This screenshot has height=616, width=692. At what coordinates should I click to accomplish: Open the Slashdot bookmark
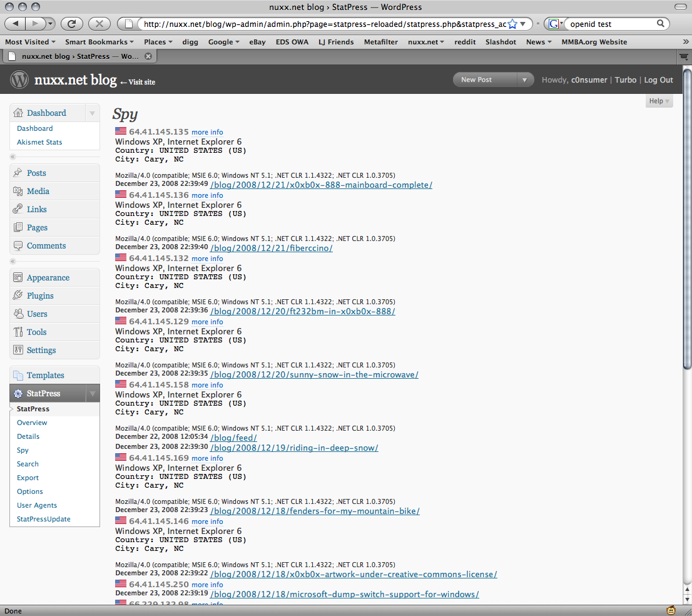(501, 42)
